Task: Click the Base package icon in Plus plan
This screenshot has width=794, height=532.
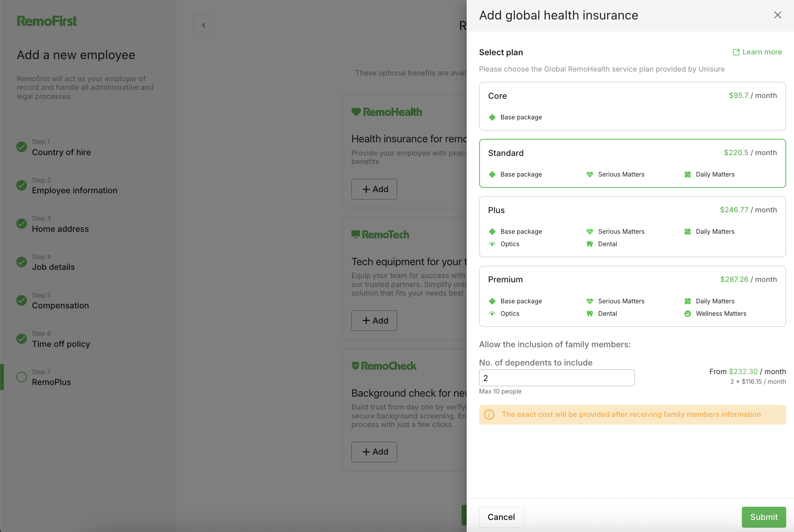Action: [492, 231]
